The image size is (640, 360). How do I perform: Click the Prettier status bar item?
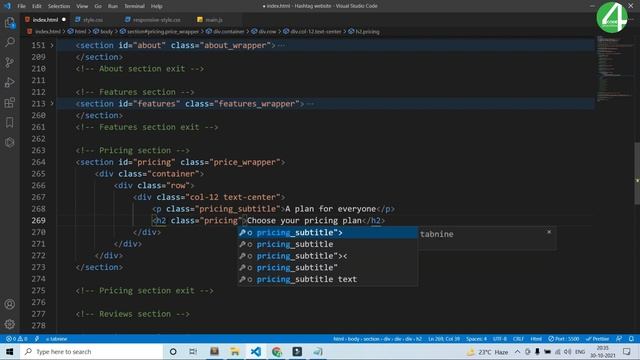[598, 339]
